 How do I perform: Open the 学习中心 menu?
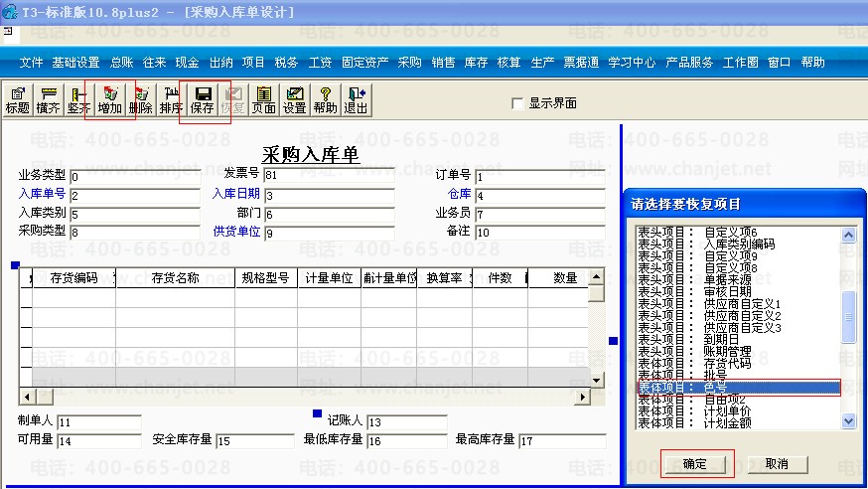tap(632, 63)
